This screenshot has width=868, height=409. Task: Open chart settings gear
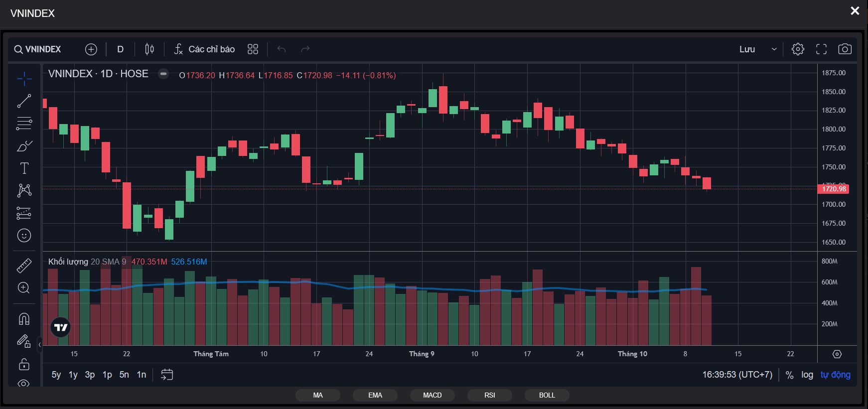point(798,49)
